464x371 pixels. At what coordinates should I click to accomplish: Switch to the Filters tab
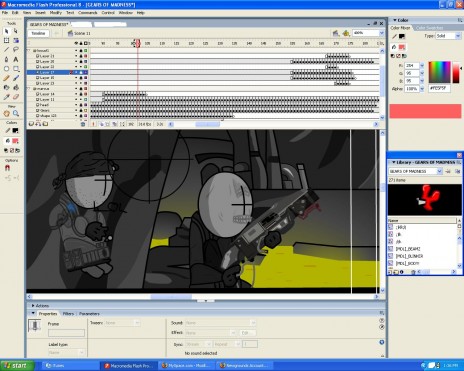[x=68, y=314]
